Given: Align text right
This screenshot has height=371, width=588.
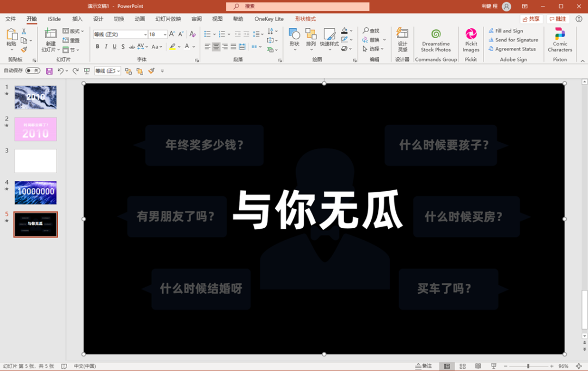Looking at the screenshot, I should pyautogui.click(x=225, y=46).
